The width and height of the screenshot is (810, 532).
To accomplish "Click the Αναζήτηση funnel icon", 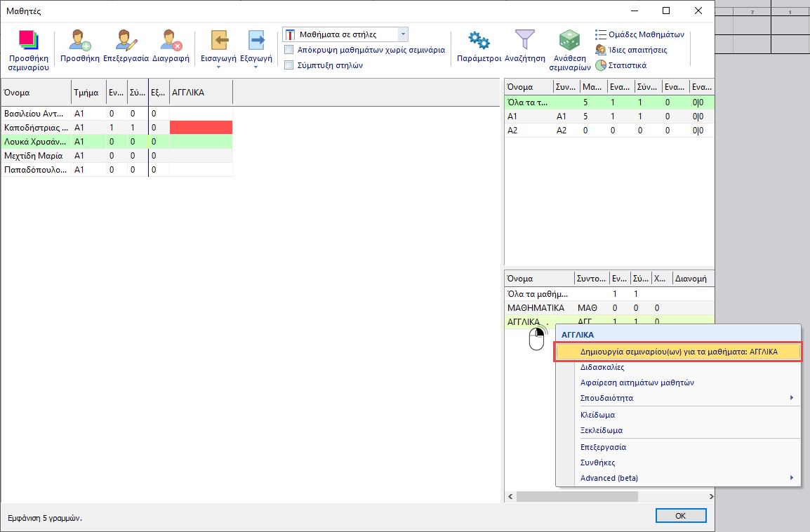I will pos(524,41).
